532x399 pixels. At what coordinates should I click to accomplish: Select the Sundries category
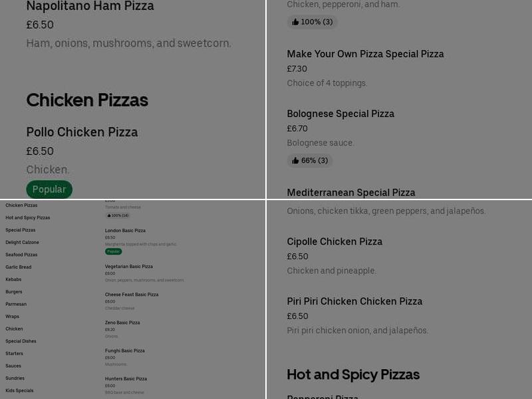(x=14, y=378)
